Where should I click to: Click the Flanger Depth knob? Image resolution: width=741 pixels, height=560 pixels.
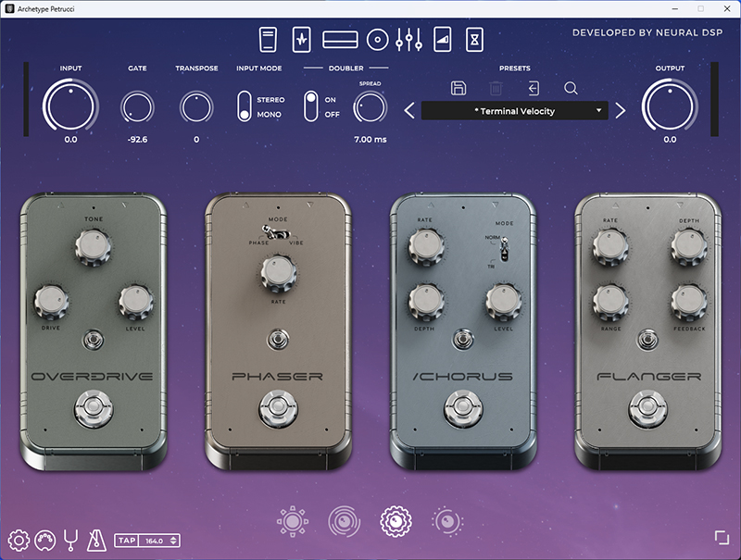coord(689,246)
